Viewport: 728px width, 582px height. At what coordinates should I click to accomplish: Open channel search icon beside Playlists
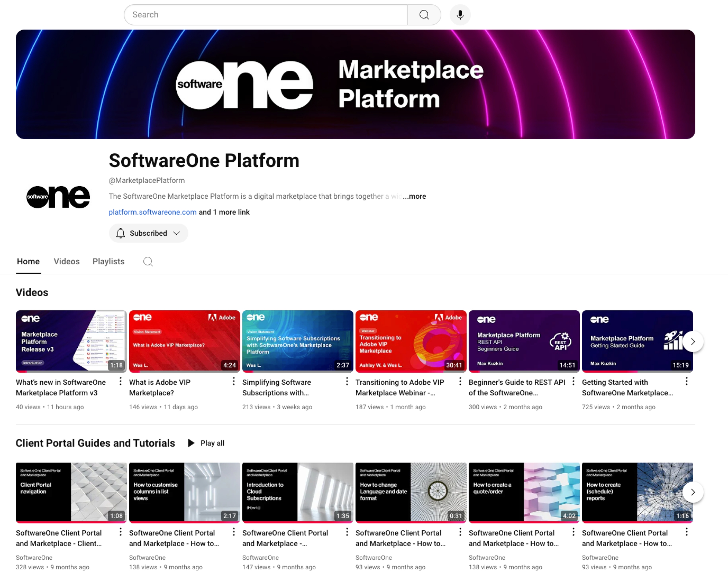coord(148,261)
